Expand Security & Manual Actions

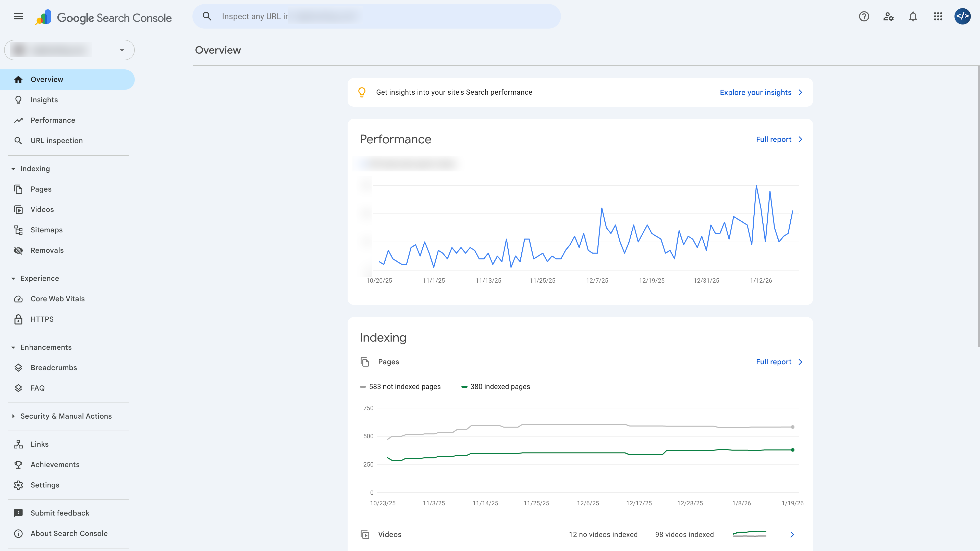13,416
